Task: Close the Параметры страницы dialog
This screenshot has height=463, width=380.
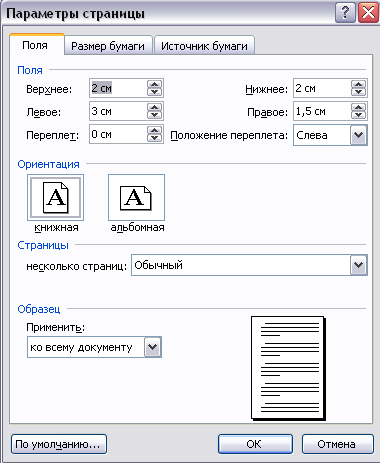Action: click(x=368, y=13)
